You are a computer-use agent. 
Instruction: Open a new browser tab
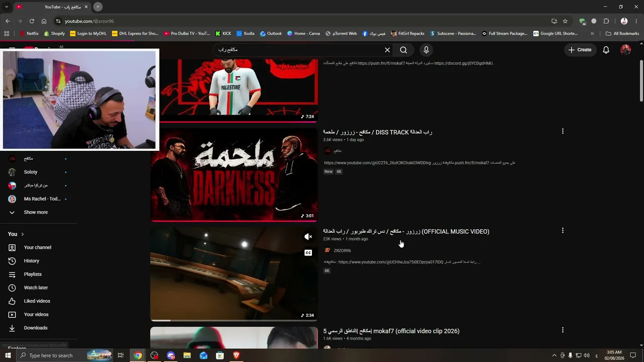pyautogui.click(x=98, y=7)
